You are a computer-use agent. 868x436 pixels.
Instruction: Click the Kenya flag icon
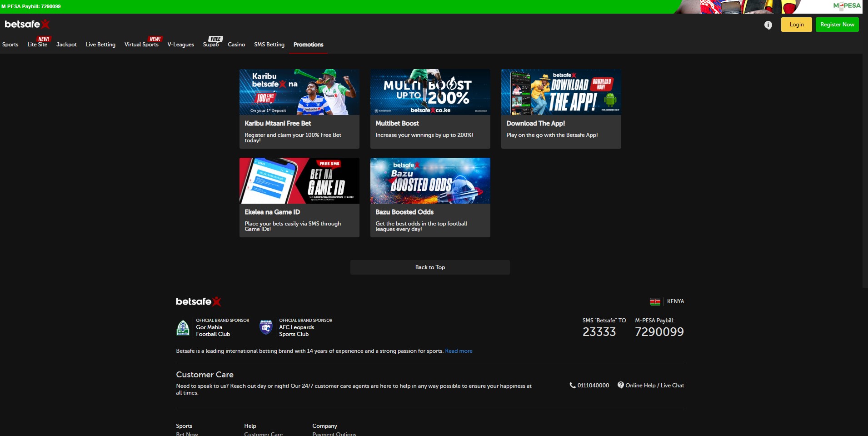[655, 301]
